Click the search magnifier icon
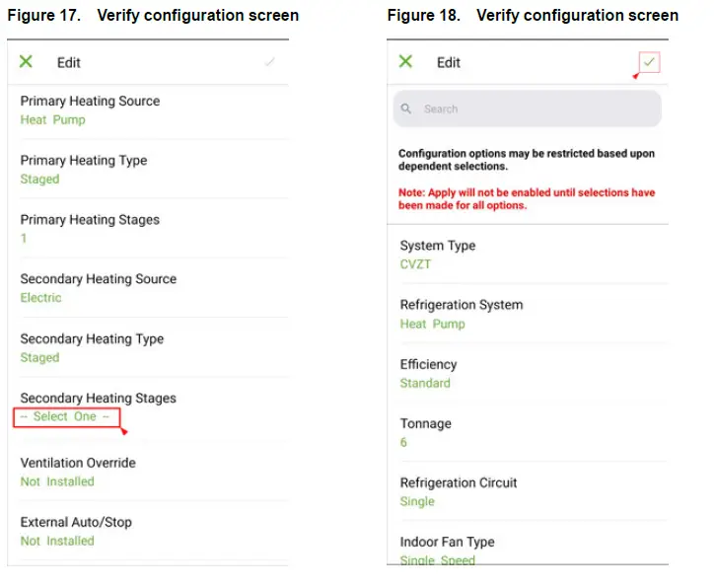The image size is (717, 588). click(x=406, y=109)
